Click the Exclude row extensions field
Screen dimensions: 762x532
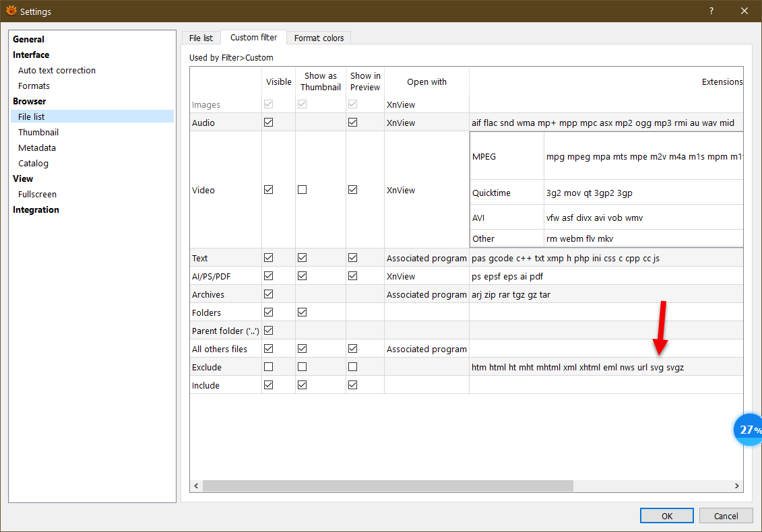pos(577,367)
